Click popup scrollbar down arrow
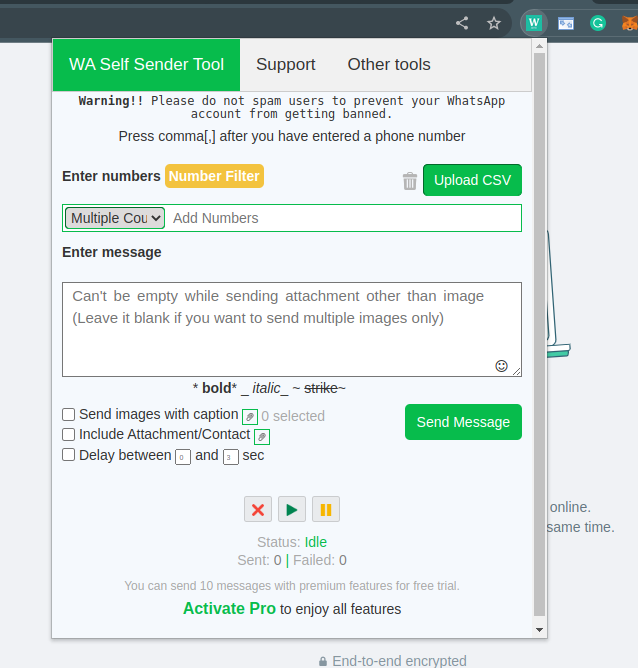Screen dimensions: 638x668 coord(540,630)
